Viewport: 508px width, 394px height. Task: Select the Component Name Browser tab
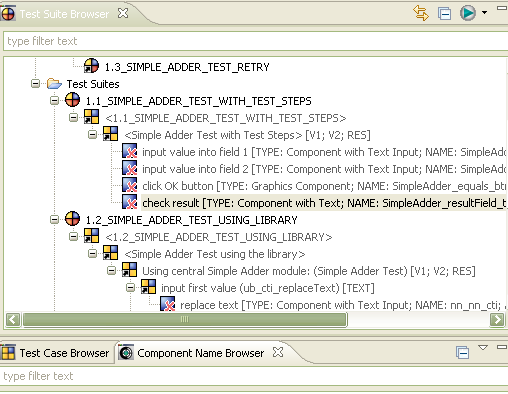200,353
